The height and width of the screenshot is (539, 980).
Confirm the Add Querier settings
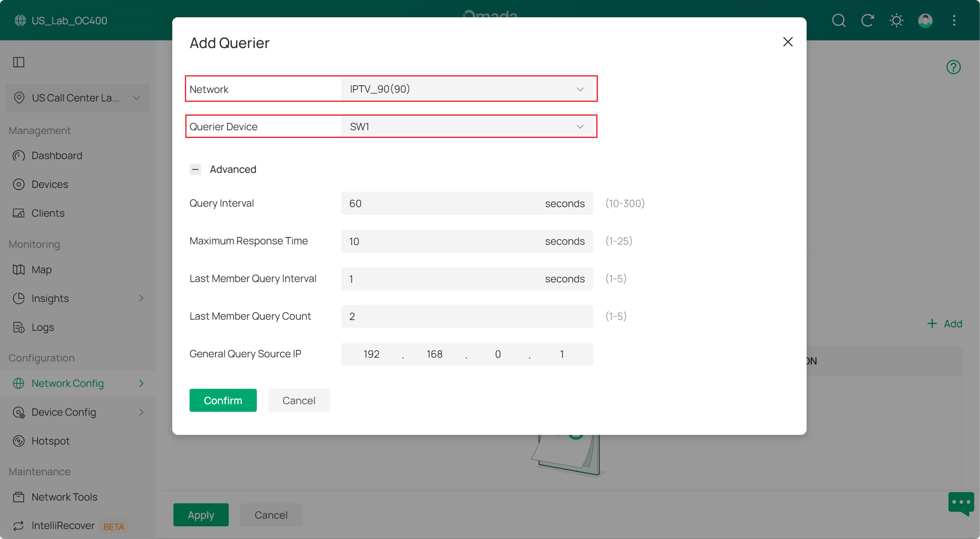[223, 400]
